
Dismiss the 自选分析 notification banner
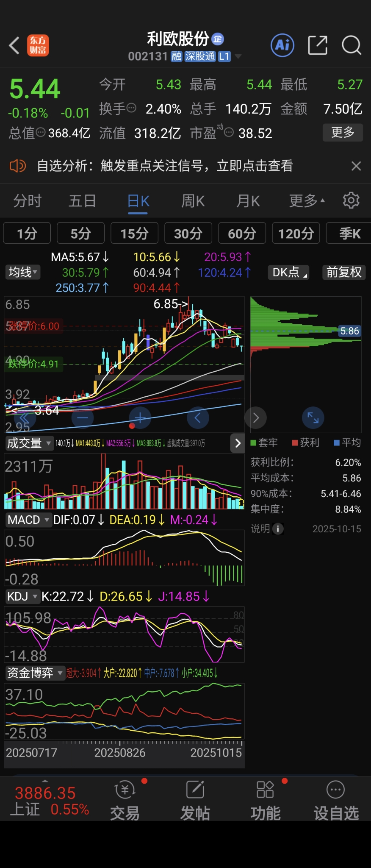[x=356, y=166]
